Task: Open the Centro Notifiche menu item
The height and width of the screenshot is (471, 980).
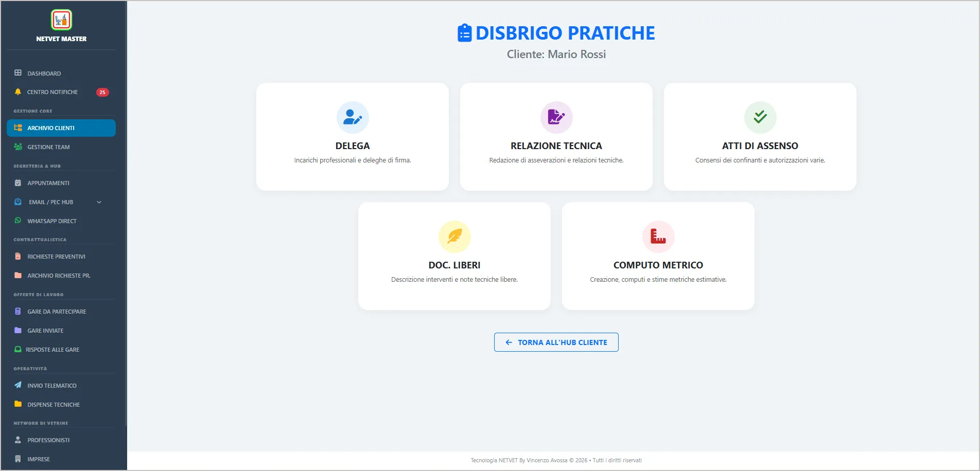Action: click(61, 92)
